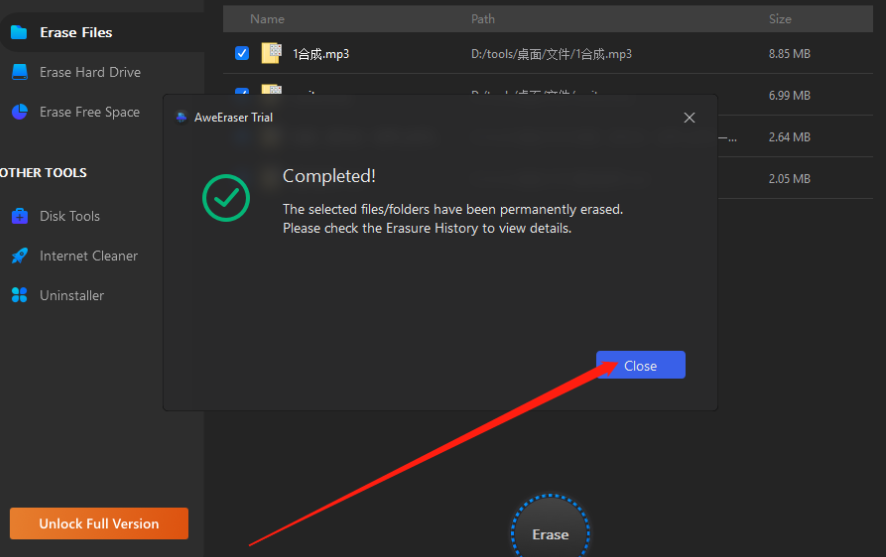
Task: Click the Completed! heading text
Action: click(x=329, y=176)
